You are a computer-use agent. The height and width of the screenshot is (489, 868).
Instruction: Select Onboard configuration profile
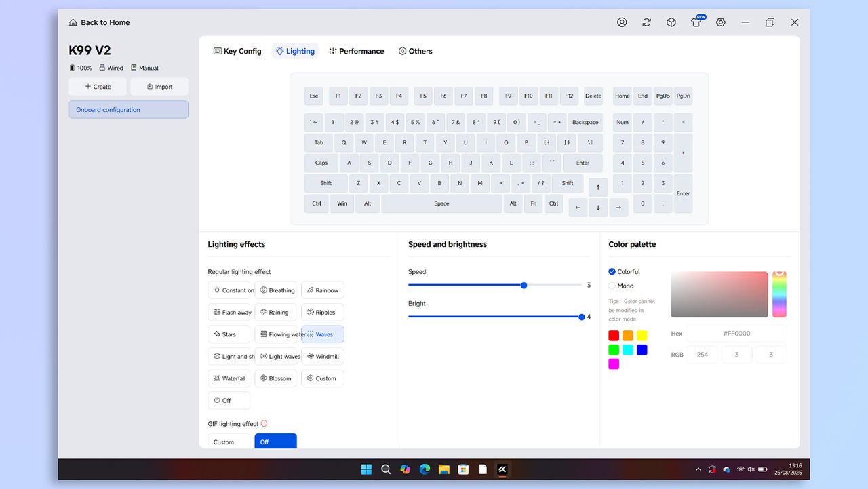pyautogui.click(x=128, y=110)
